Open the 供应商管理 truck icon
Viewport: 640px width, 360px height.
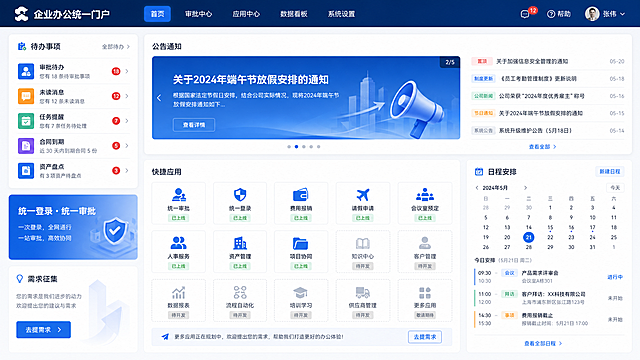(x=362, y=292)
